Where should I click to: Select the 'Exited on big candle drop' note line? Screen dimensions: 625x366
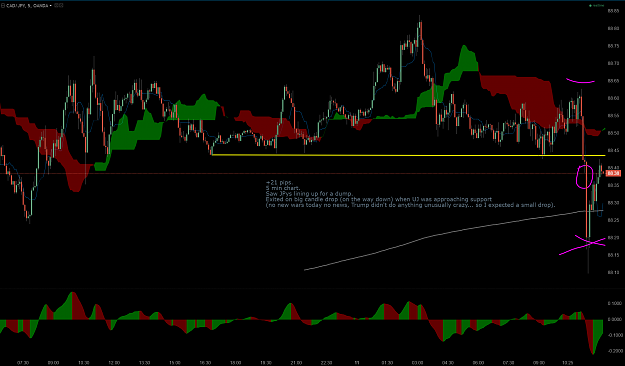pyautogui.click(x=379, y=199)
